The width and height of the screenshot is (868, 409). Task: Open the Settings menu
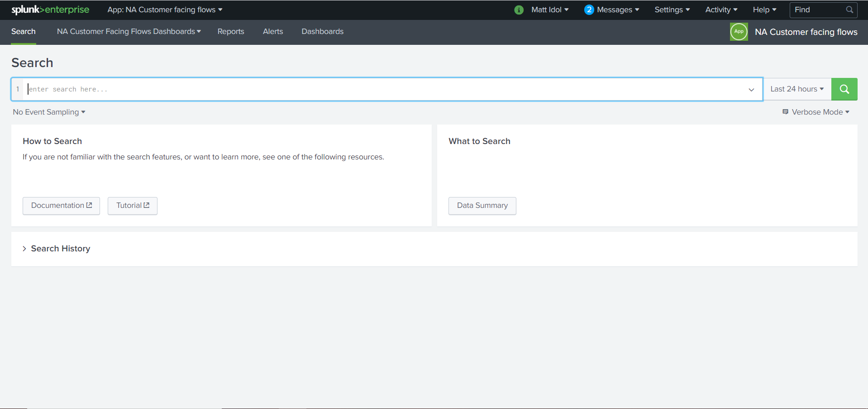(672, 10)
